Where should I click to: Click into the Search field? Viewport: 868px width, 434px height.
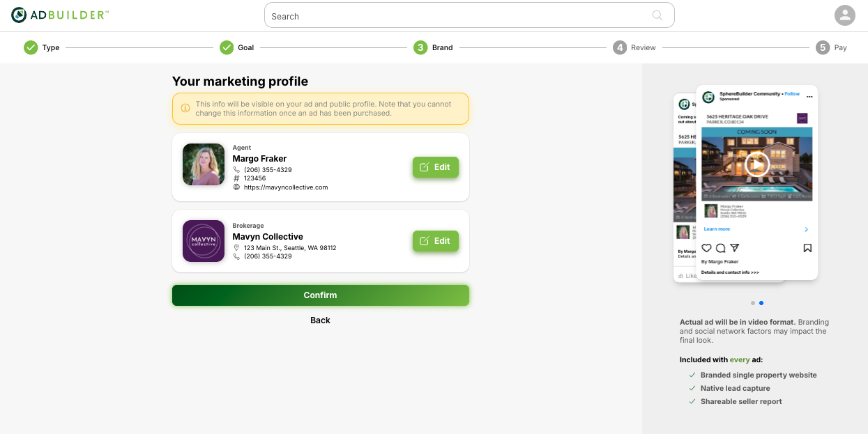click(x=460, y=16)
